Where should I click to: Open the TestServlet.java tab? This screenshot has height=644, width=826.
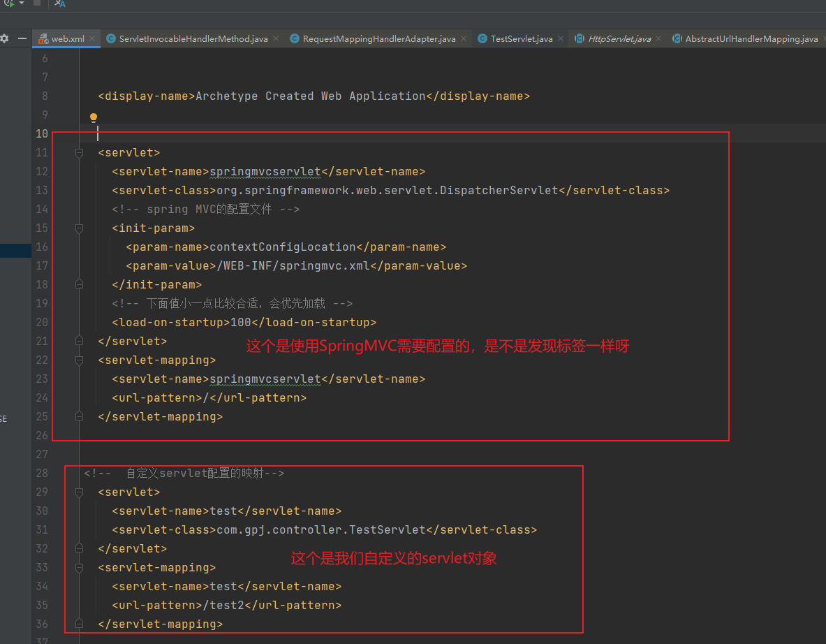[x=522, y=38]
